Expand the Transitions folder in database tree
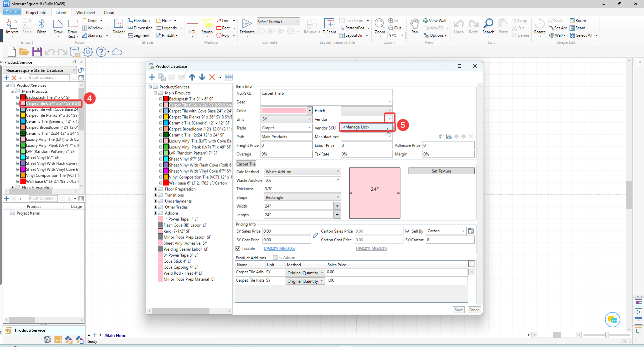 click(155, 195)
